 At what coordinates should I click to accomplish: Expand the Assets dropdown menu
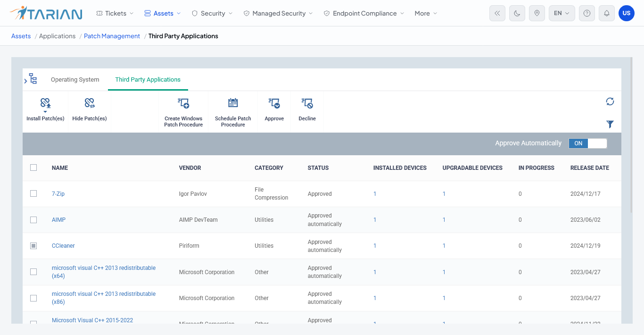coord(163,13)
